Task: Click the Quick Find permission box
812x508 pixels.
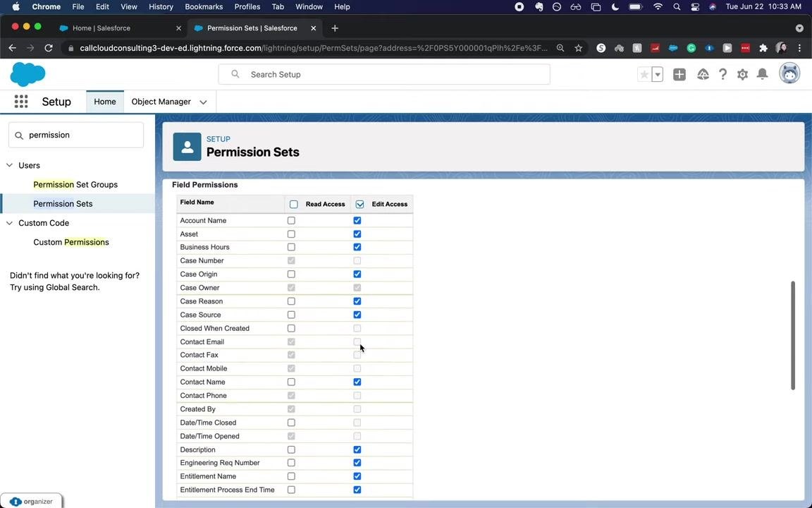Action: click(x=76, y=135)
